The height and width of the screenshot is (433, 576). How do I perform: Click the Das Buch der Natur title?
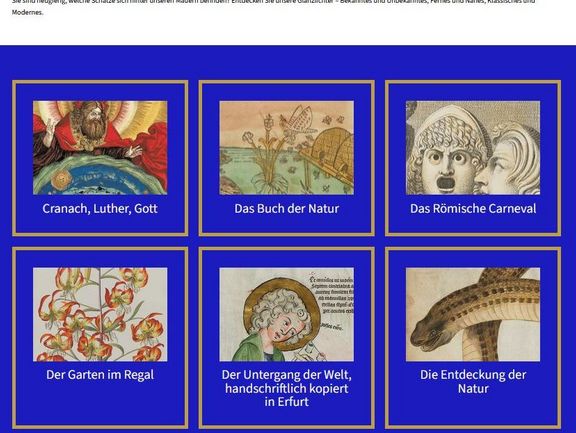[287, 209]
